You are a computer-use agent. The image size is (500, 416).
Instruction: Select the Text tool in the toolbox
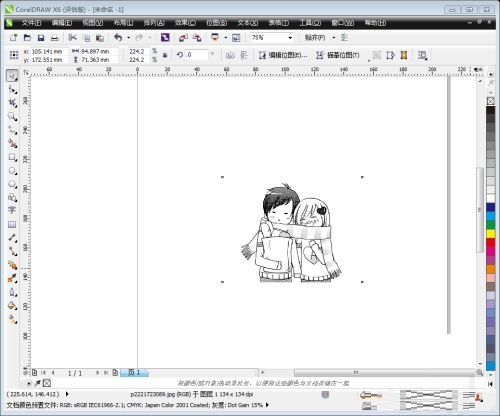(12, 210)
